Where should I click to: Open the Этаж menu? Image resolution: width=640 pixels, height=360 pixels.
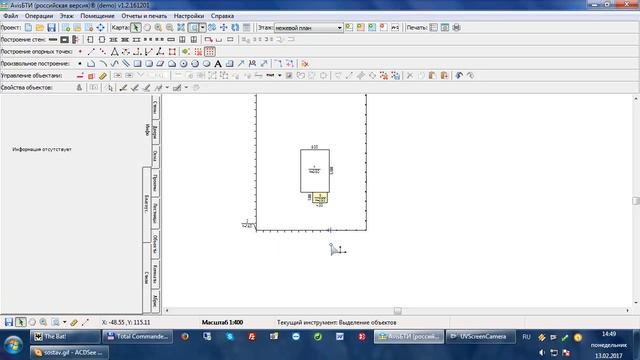tap(67, 16)
